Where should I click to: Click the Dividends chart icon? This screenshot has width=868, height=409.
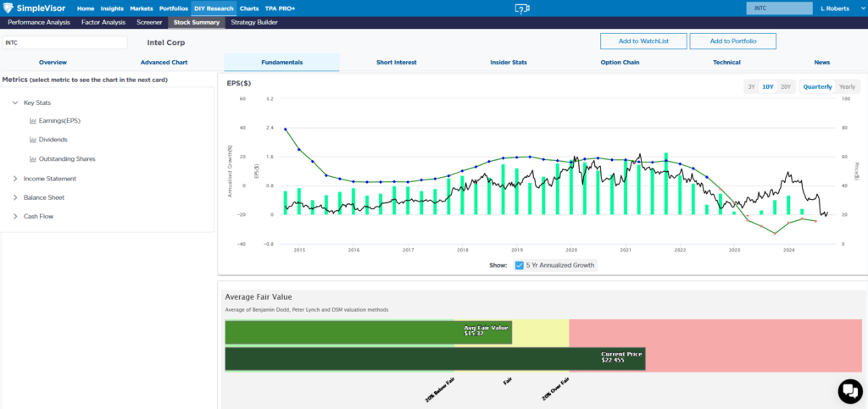click(33, 140)
